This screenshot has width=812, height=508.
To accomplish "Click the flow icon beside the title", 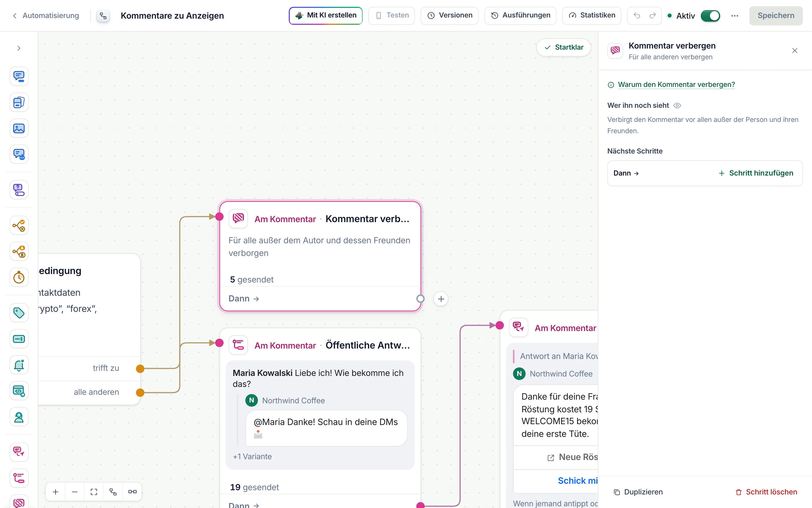I will click(103, 16).
